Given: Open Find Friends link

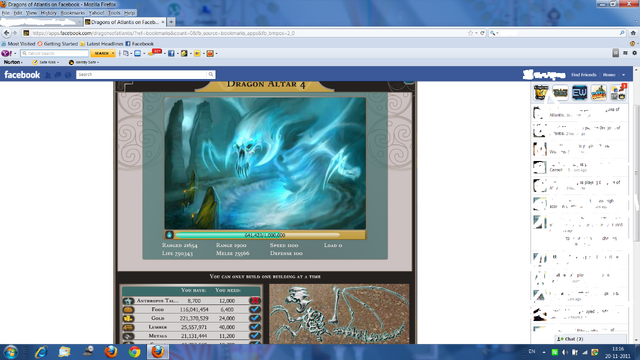Looking at the screenshot, I should 584,75.
